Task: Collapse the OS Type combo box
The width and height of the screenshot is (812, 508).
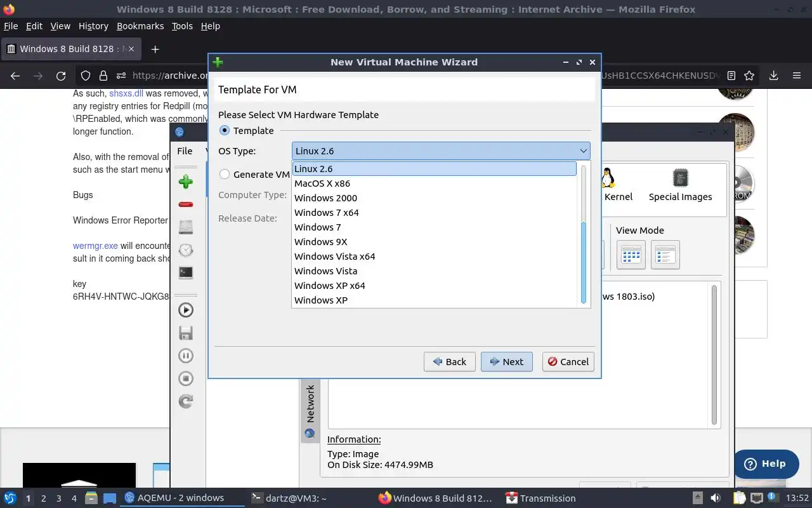Action: tap(441, 150)
